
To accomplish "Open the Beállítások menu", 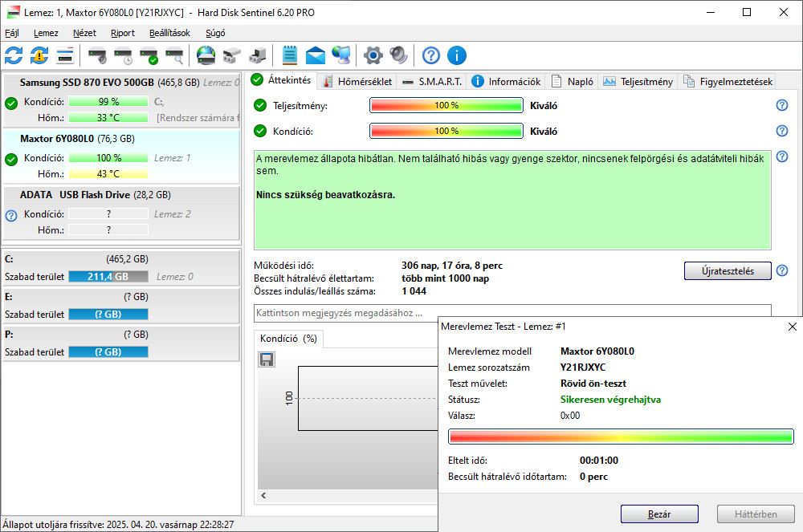I will 169,33.
